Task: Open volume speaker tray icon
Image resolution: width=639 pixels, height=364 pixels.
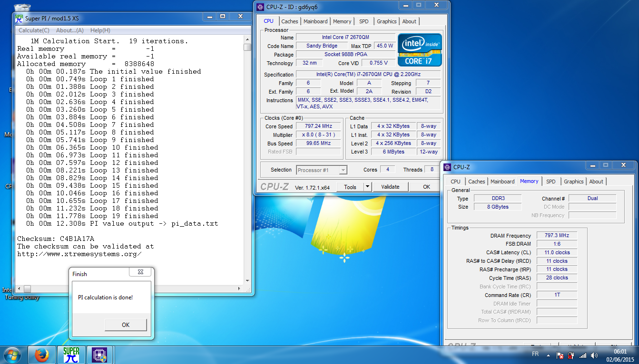Action: pyautogui.click(x=594, y=355)
